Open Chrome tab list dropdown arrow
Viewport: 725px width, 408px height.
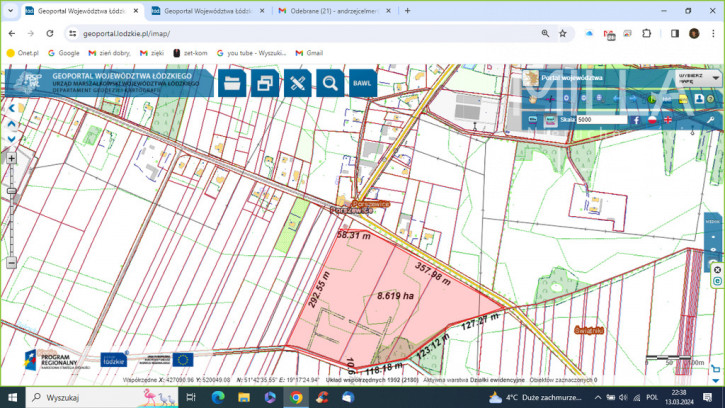[10, 11]
